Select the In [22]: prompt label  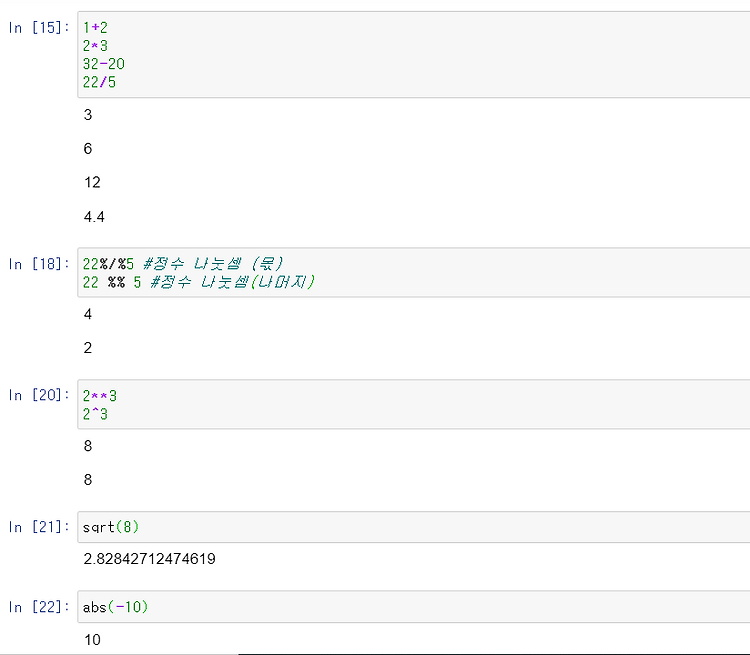click(x=39, y=607)
